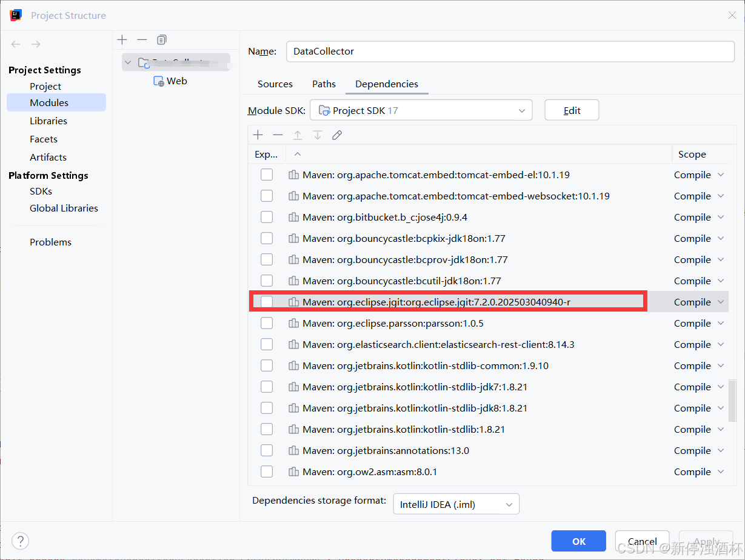Click the Forward navigation arrow

pyautogui.click(x=36, y=44)
